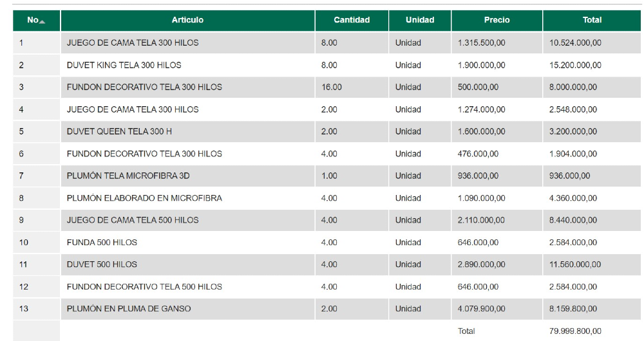Click quantity 16.00 in row 3
This screenshot has height=341, width=644.
(x=331, y=88)
